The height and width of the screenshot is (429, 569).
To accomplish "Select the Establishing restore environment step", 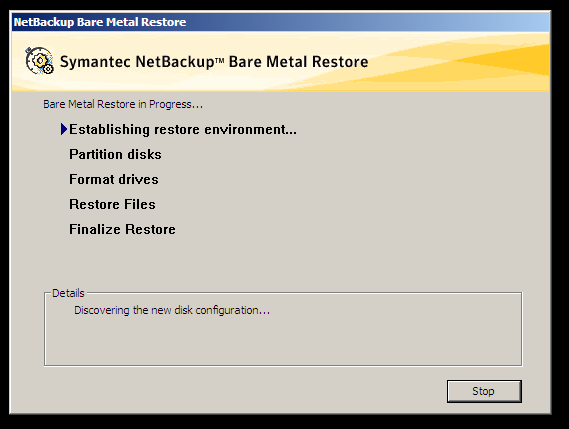I will (x=183, y=130).
